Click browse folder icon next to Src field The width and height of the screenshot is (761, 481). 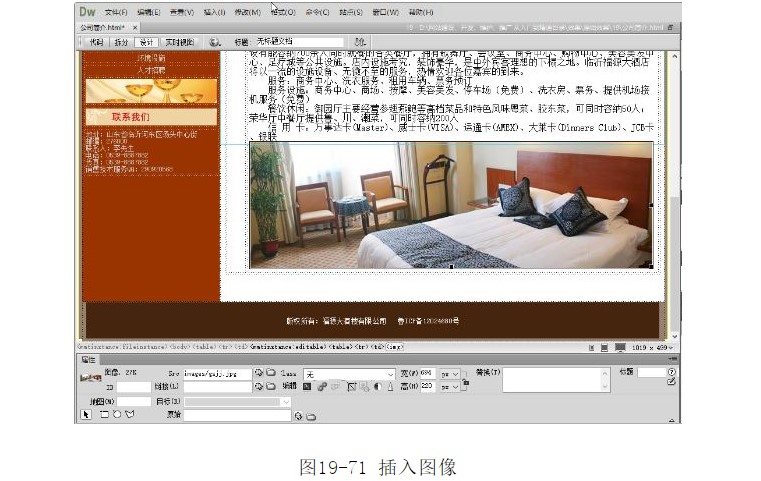[270, 374]
